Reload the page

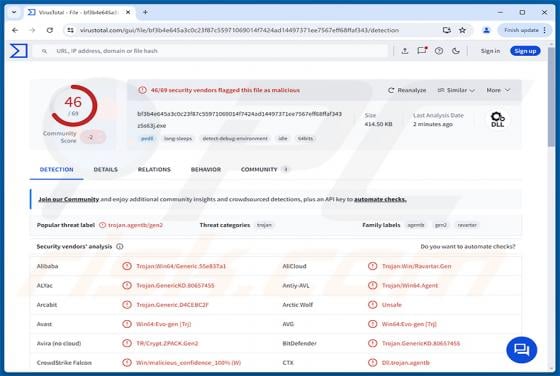coord(50,30)
